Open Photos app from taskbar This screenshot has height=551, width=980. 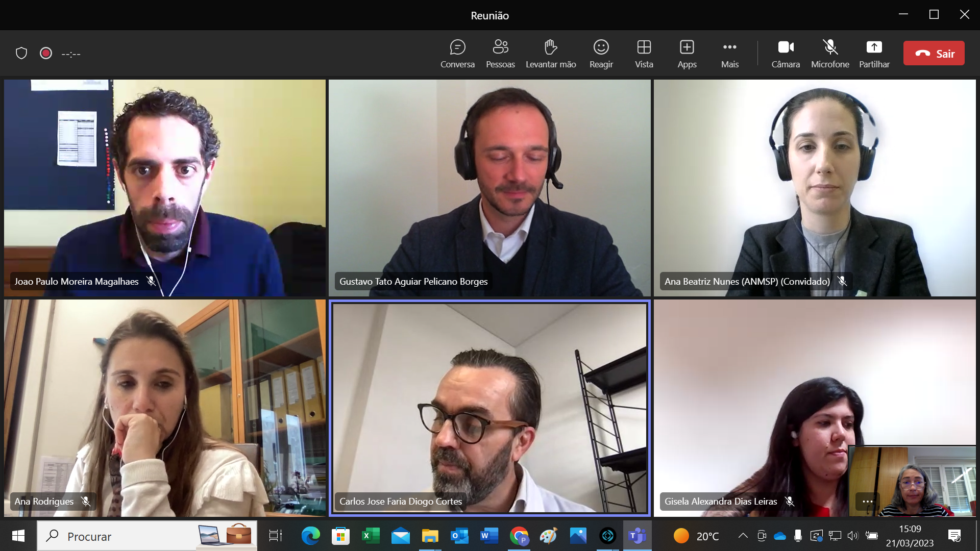(x=578, y=536)
